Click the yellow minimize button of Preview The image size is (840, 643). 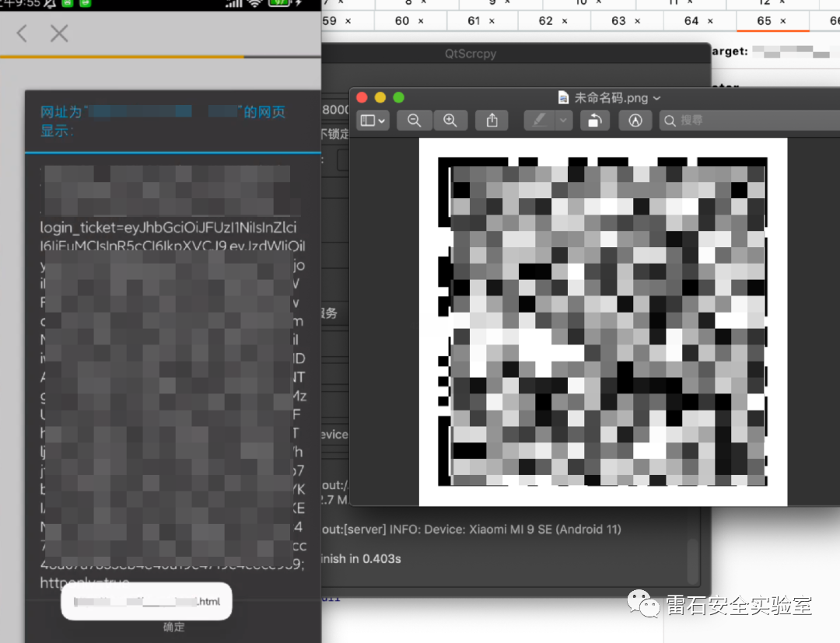pos(380,97)
